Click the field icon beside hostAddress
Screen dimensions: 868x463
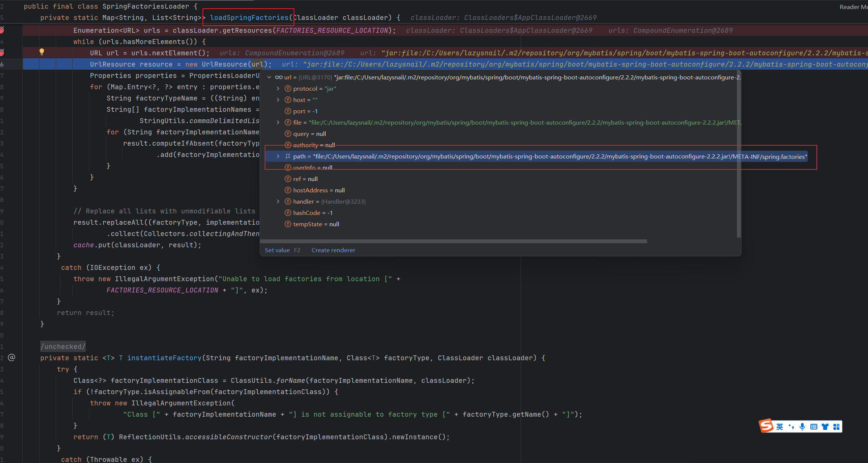(288, 190)
